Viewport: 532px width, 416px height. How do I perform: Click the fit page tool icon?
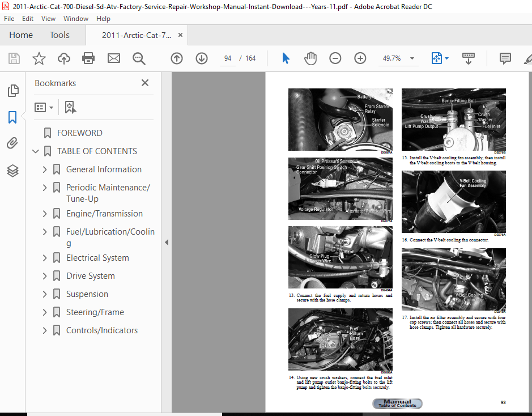pos(437,58)
